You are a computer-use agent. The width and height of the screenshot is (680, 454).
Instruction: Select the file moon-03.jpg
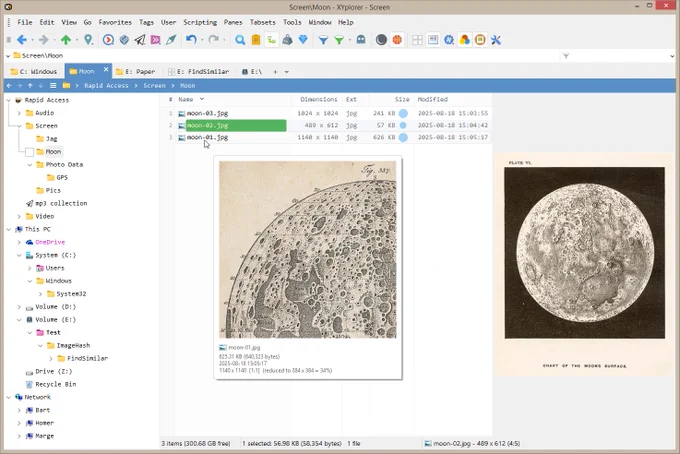tap(207, 113)
